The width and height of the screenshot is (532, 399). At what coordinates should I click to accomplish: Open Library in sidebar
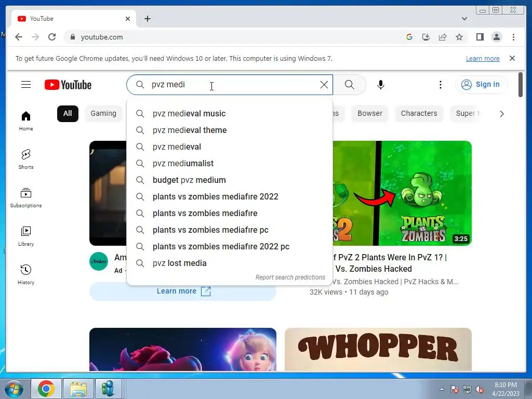[x=26, y=236]
